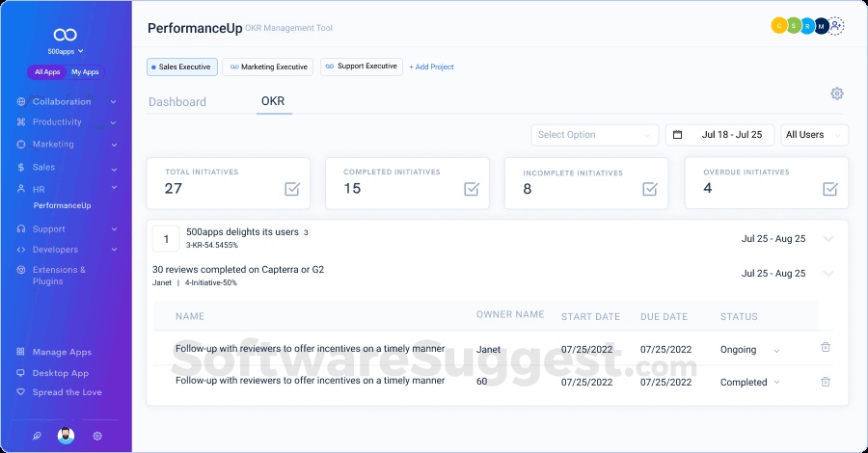Switch to My Apps toggle
The width and height of the screenshot is (868, 453).
pyautogui.click(x=85, y=72)
